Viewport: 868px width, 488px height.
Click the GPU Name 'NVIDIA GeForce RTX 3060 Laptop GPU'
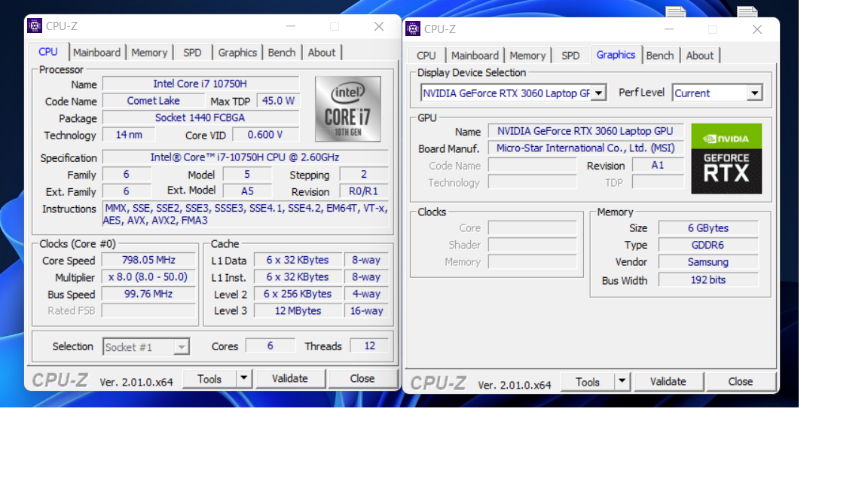pos(585,131)
